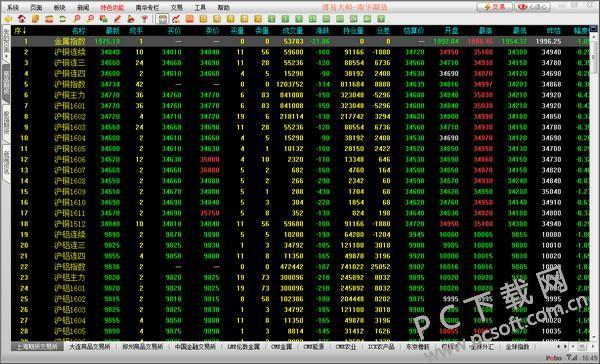Click the yellow back arrow icon

click(8, 19)
